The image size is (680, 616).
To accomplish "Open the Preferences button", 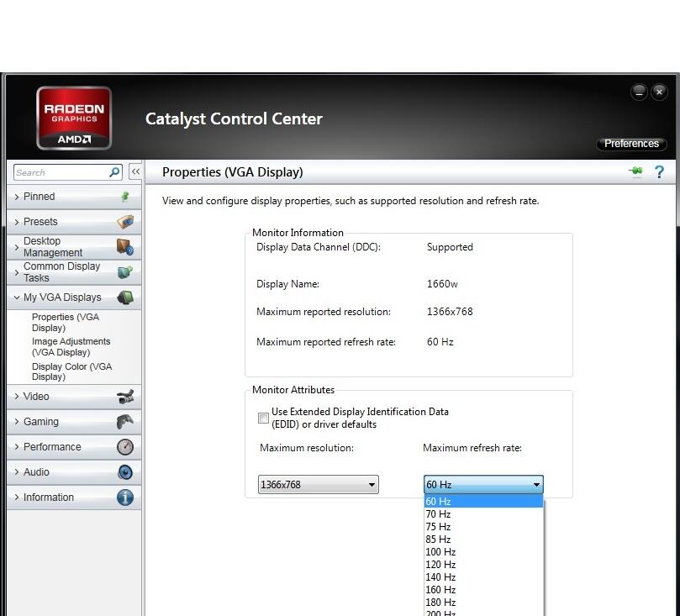I will coord(631,144).
